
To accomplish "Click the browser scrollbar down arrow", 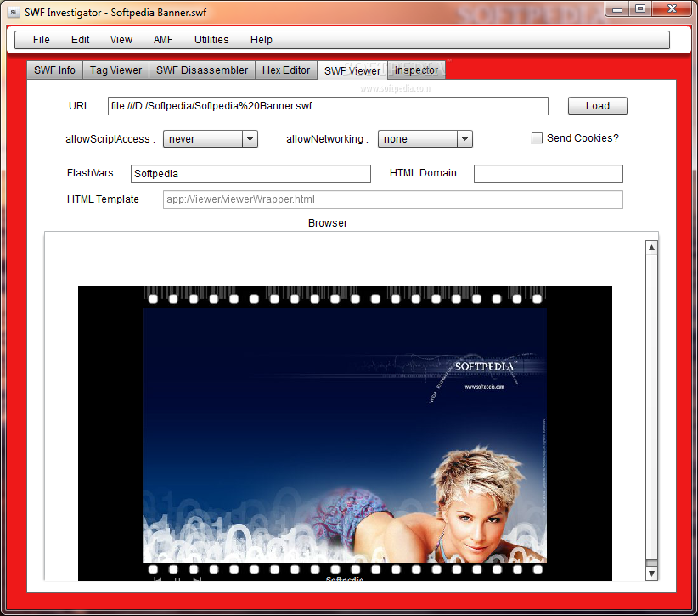I will [651, 574].
